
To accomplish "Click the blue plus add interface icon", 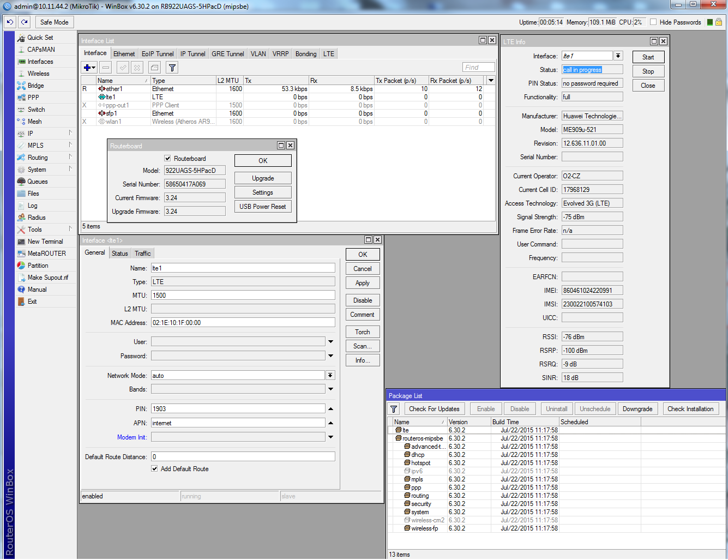I will (87, 68).
